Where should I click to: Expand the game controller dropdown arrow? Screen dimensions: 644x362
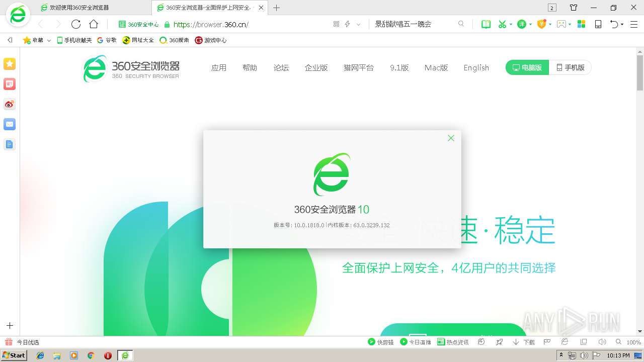coord(570,24)
